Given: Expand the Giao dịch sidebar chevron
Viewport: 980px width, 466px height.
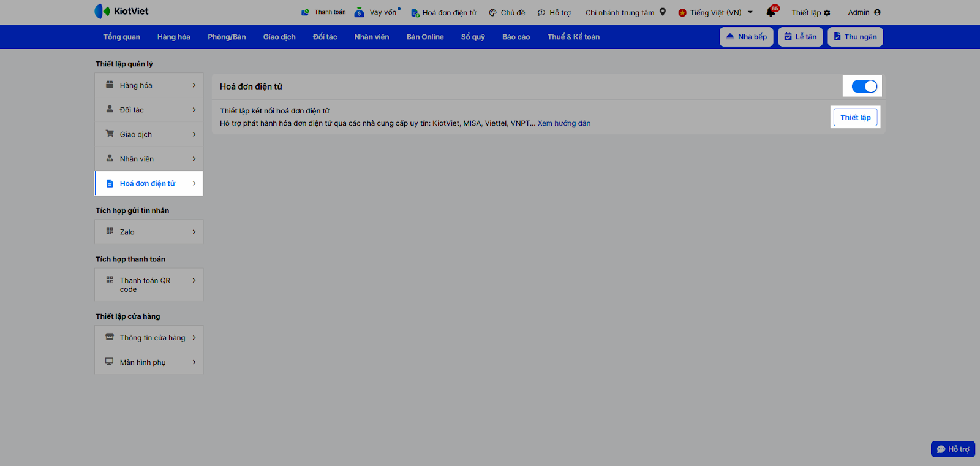Looking at the screenshot, I should (x=194, y=134).
